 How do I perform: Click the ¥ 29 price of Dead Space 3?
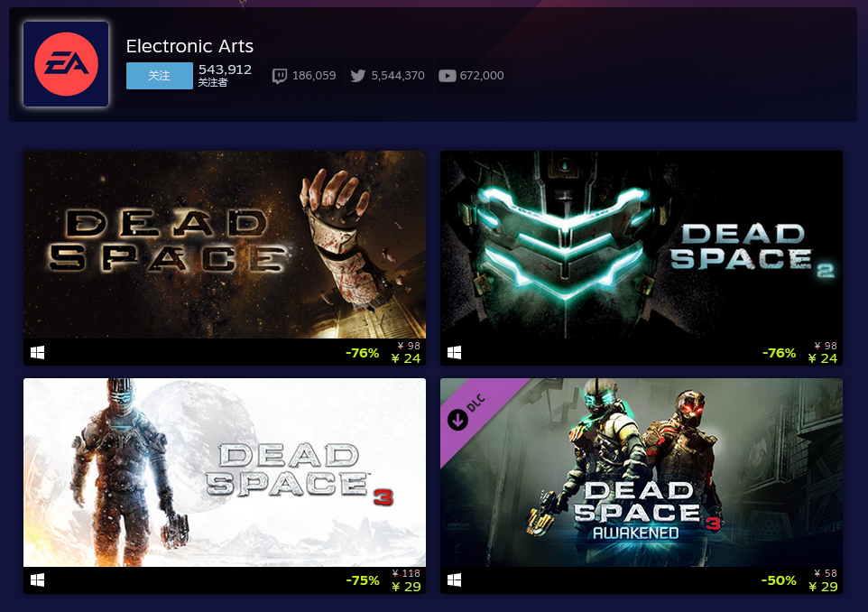click(406, 587)
